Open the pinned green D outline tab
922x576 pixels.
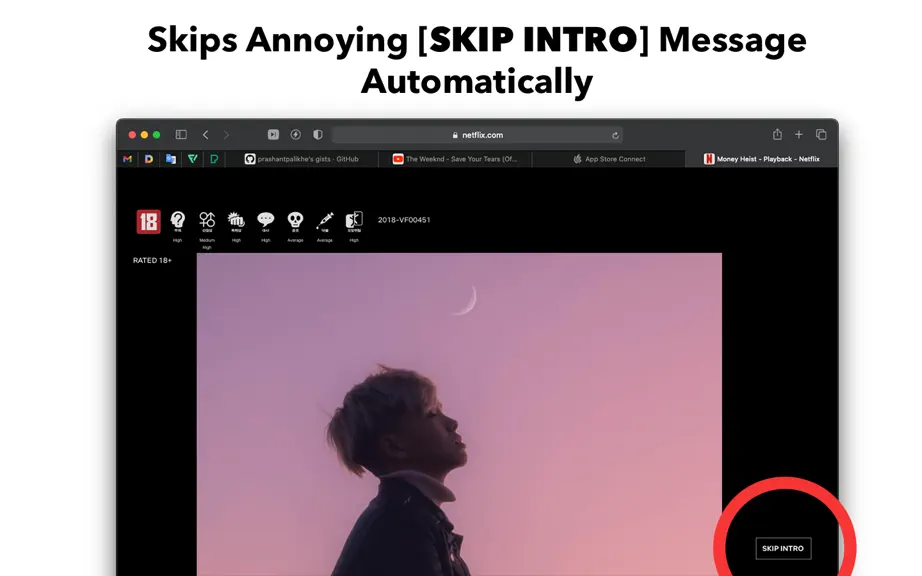tap(214, 159)
